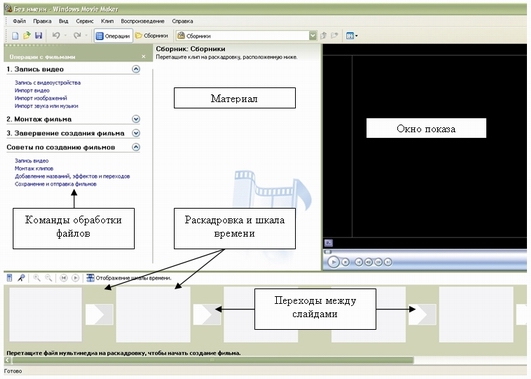Open the undo history dropdown arrow
Image resolution: width=531 pixels, height=379 pixels.
tap(65, 36)
